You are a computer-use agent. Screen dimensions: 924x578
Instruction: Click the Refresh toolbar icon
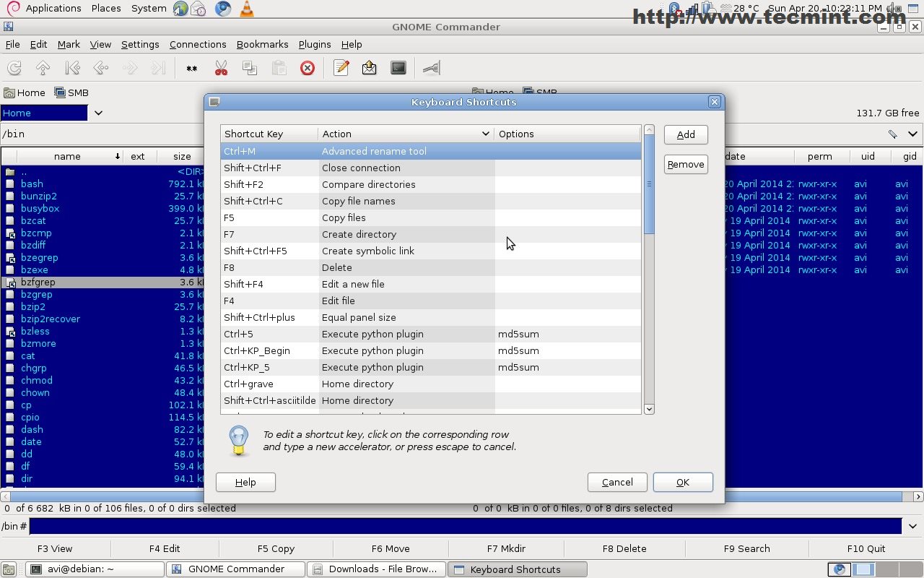pyautogui.click(x=14, y=68)
